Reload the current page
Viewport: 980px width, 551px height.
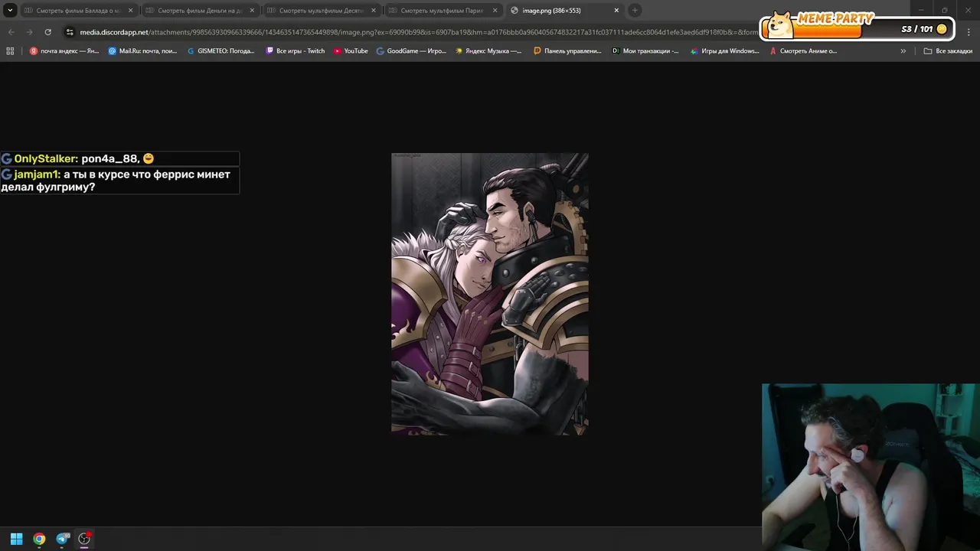47,32
